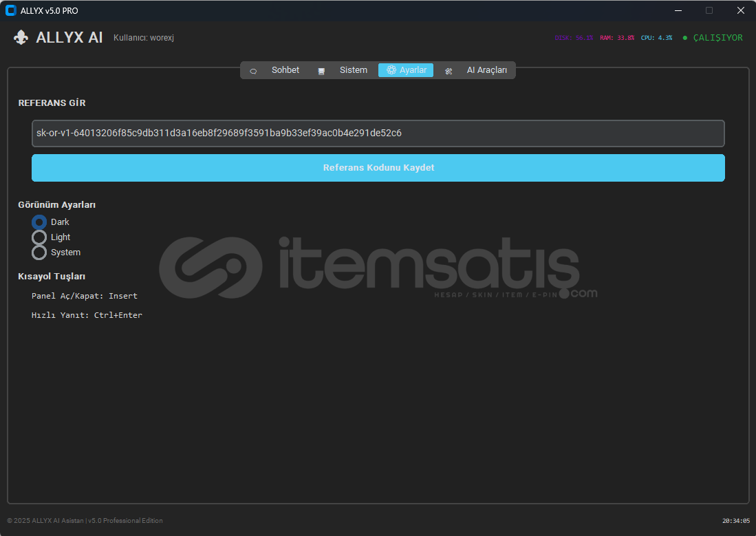Click the "ALLYX v5.0 PRO" window title
This screenshot has width=756, height=536.
(49, 10)
